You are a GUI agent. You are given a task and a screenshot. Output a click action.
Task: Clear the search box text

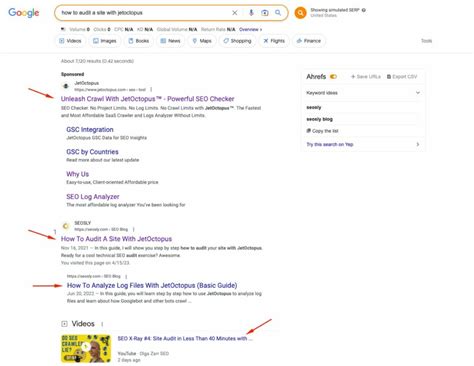point(235,13)
